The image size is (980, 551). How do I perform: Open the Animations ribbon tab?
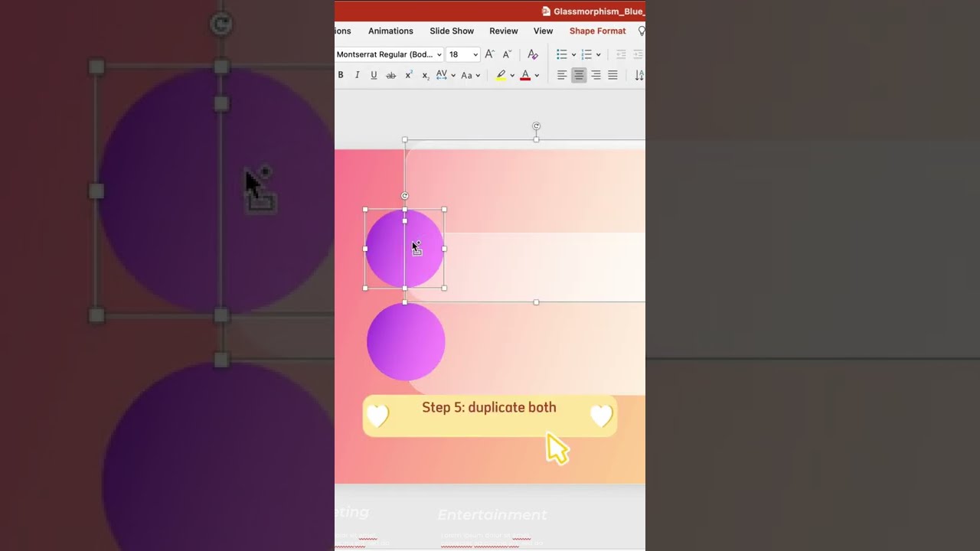pyautogui.click(x=390, y=31)
